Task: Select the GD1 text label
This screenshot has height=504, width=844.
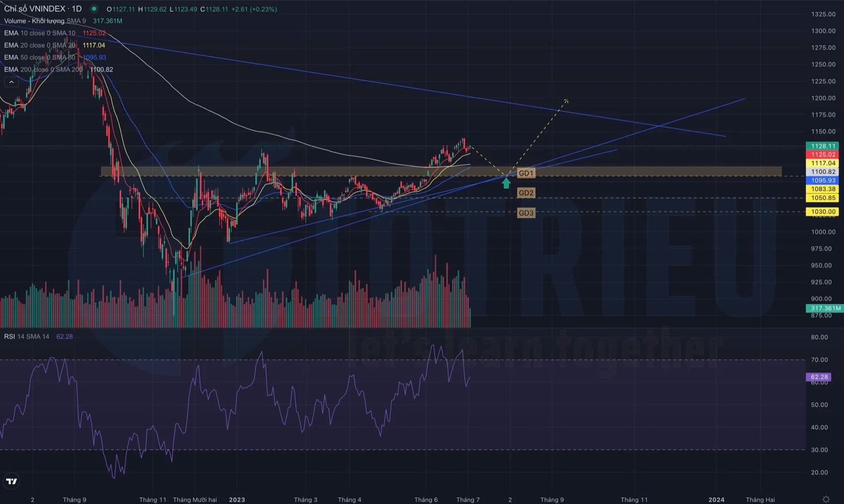Action: coord(526,173)
